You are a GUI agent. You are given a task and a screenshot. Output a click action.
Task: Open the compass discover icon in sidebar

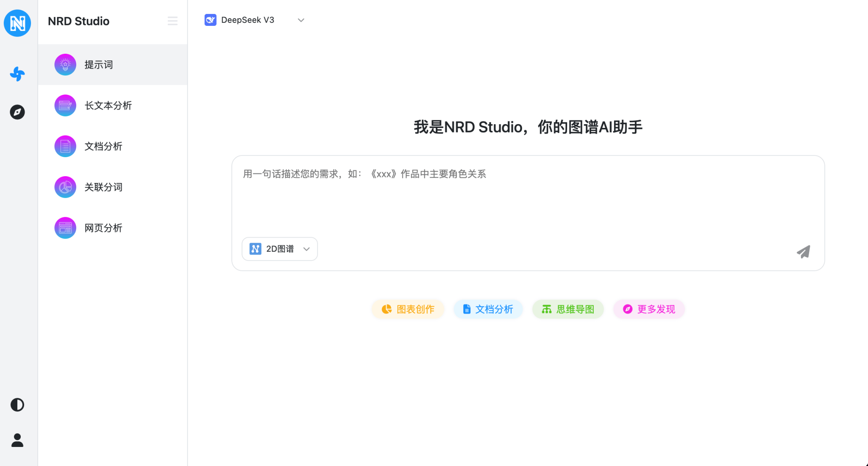click(17, 112)
